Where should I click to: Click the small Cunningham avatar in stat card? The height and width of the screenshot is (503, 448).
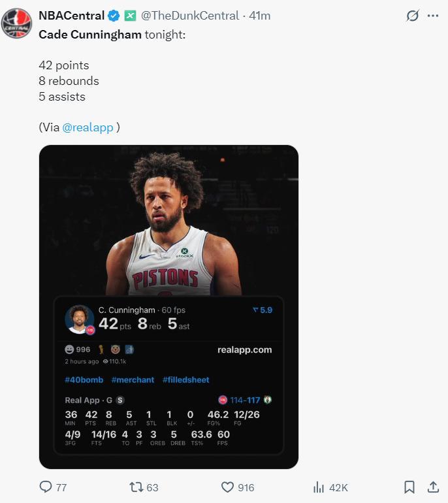click(80, 319)
